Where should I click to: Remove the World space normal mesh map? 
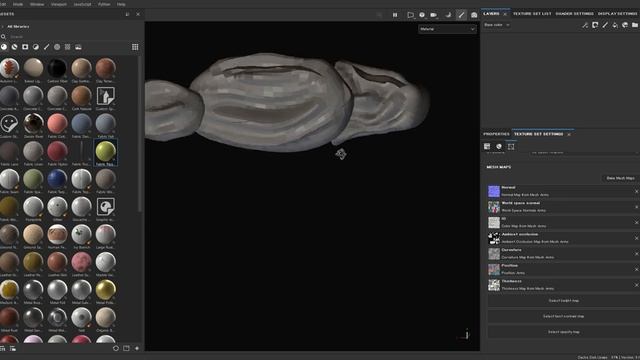click(636, 207)
